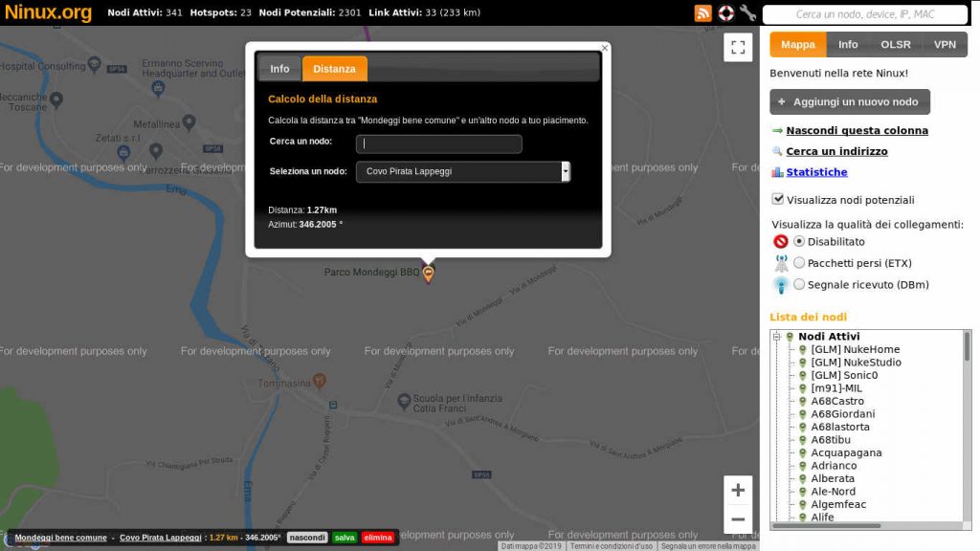This screenshot has width=980, height=551.
Task: Toggle fullscreen map view
Action: coord(738,47)
